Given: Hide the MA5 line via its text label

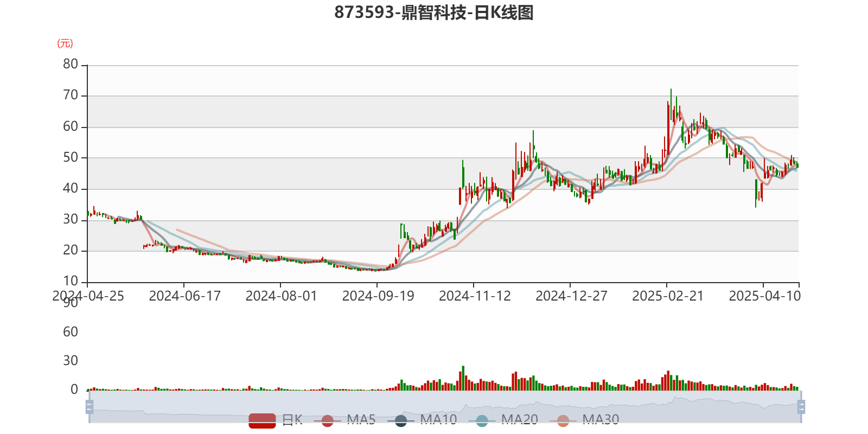Looking at the screenshot, I should tap(361, 419).
